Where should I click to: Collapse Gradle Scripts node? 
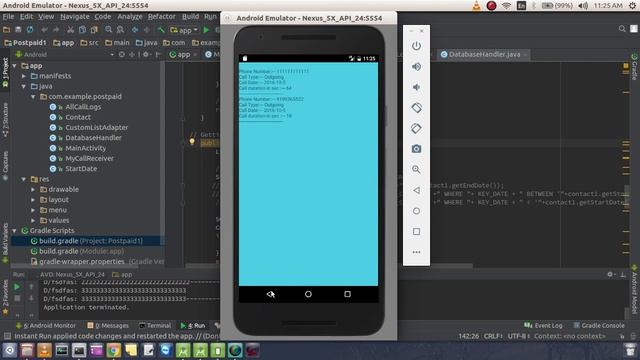(x=15, y=231)
